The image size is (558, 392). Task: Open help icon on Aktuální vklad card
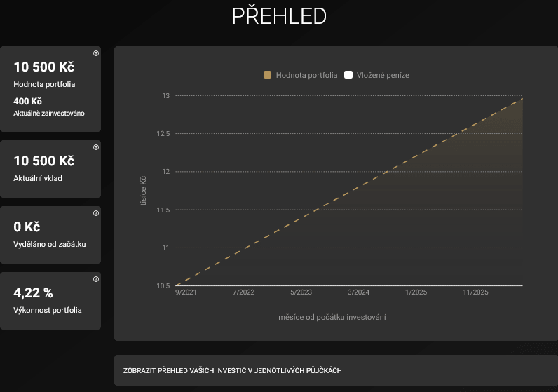click(x=96, y=147)
